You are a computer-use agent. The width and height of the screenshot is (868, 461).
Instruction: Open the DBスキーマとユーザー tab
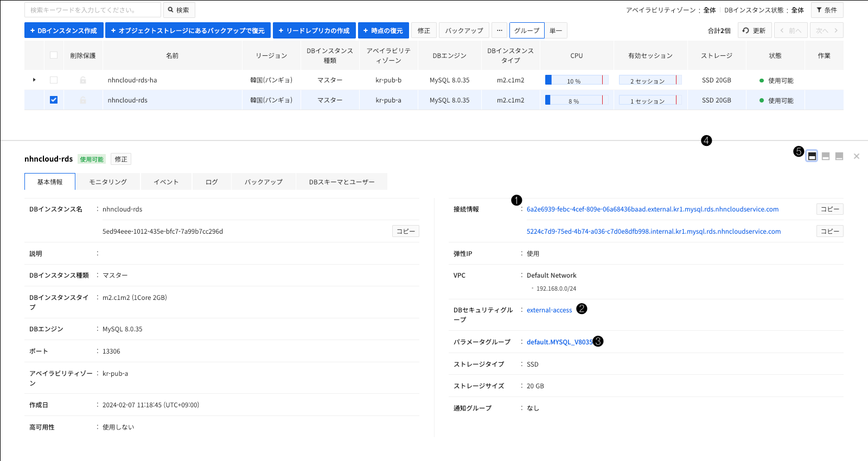[342, 182]
